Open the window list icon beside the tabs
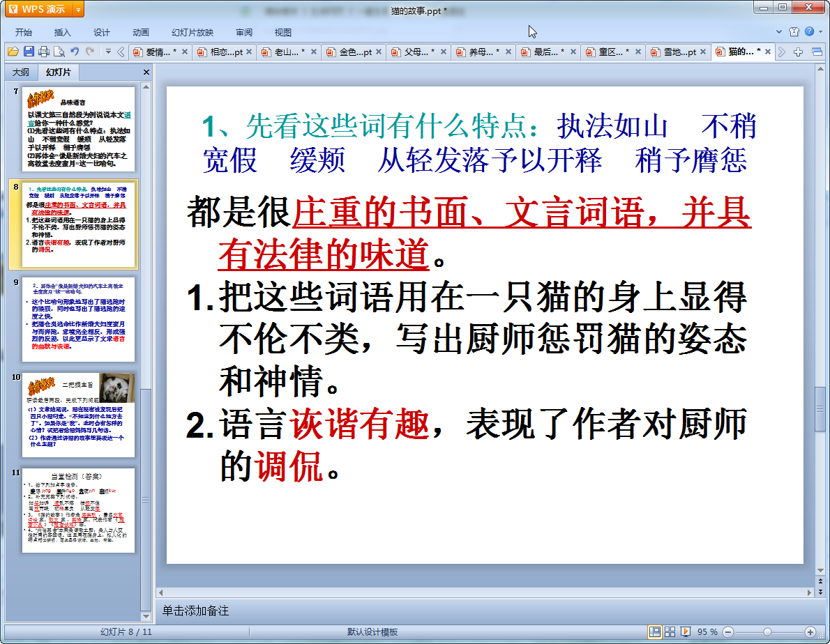830x644 pixels. pos(817,52)
